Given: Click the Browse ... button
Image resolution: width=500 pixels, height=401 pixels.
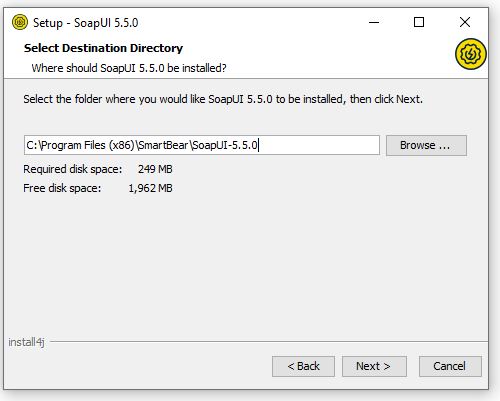Looking at the screenshot, I should tap(426, 145).
